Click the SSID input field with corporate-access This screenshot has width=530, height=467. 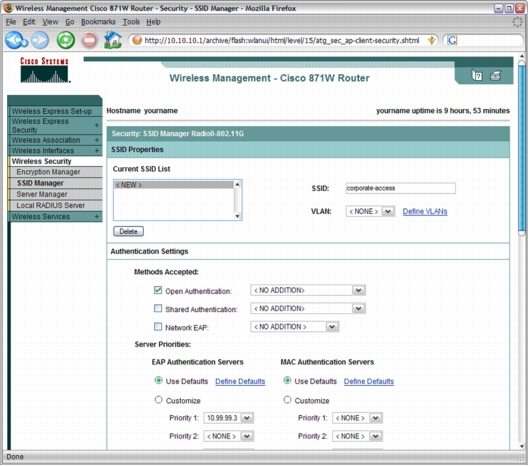[x=401, y=188]
